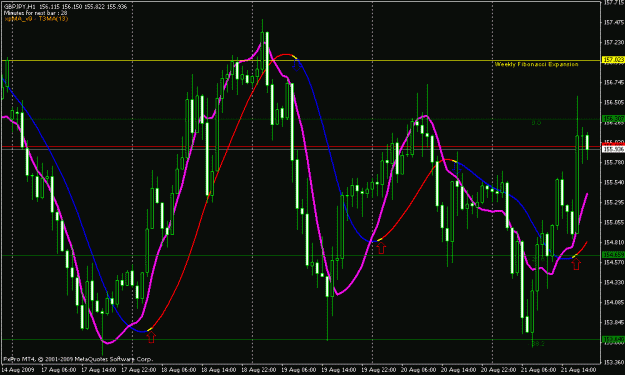The image size is (625, 375).
Task: Click the 154.085 price scale value
Action: (613, 302)
